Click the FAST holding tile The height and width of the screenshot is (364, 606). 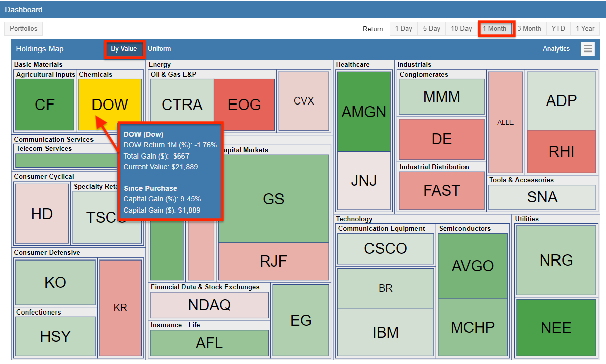click(441, 191)
